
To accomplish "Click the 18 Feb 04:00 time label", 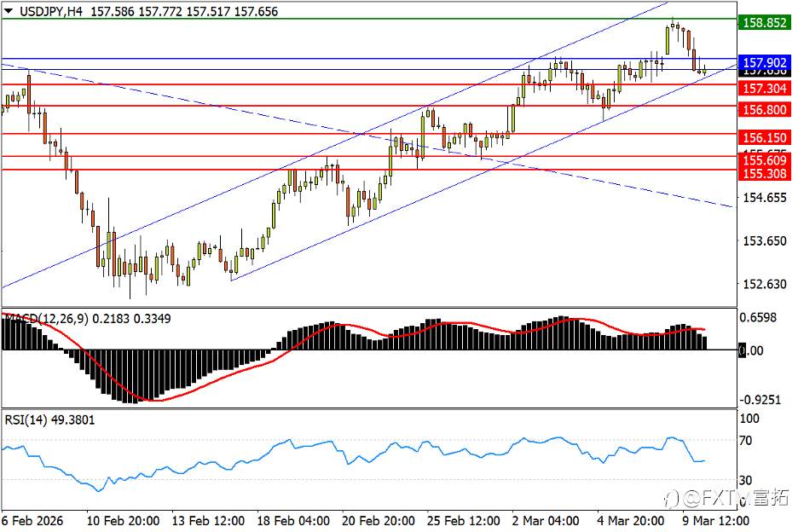I will point(293,521).
